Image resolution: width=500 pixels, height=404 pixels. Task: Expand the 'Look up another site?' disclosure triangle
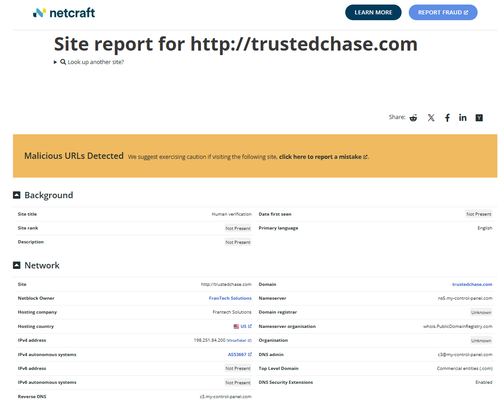pyautogui.click(x=55, y=62)
